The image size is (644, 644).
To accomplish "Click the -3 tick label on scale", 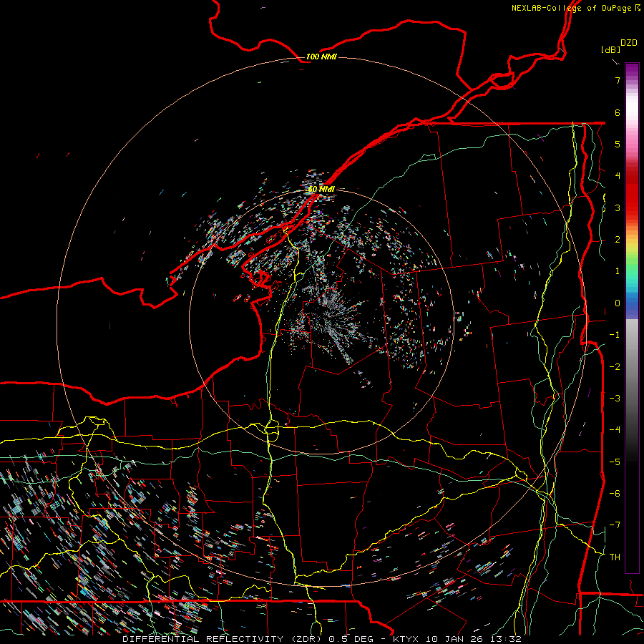I will (x=615, y=399).
